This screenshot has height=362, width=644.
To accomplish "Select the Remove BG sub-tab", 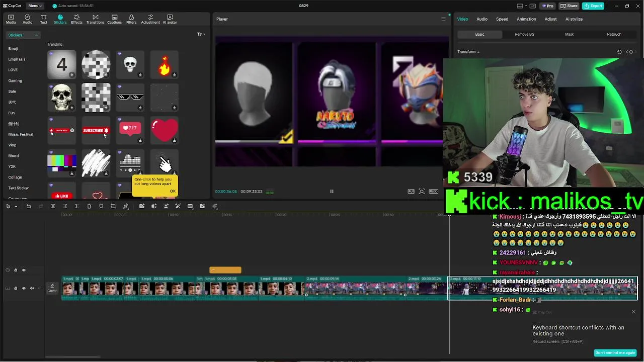I will pos(524,34).
